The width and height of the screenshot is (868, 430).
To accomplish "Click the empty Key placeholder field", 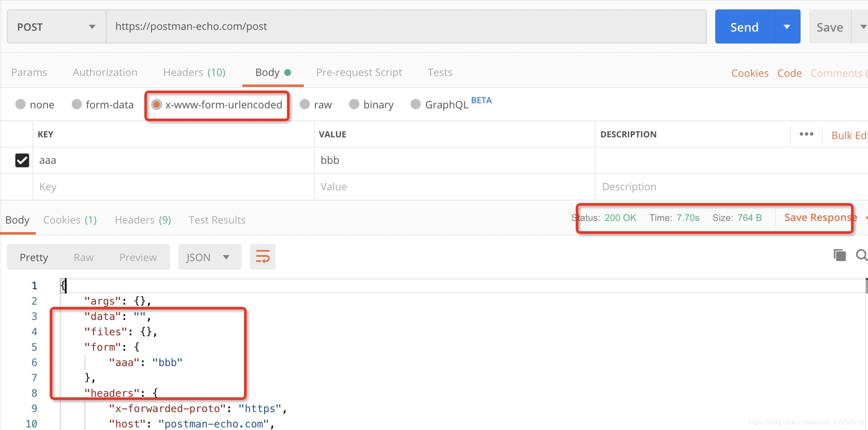I will pyautogui.click(x=174, y=187).
